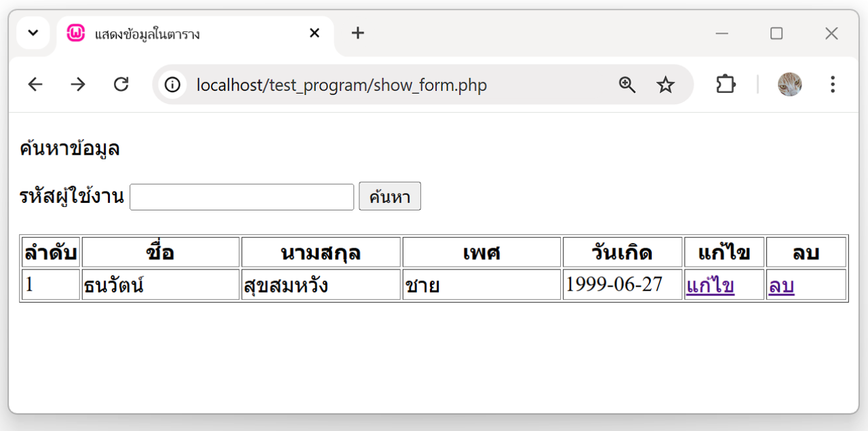Open the Extensions puzzle icon
This screenshot has width=868, height=431.
[726, 84]
